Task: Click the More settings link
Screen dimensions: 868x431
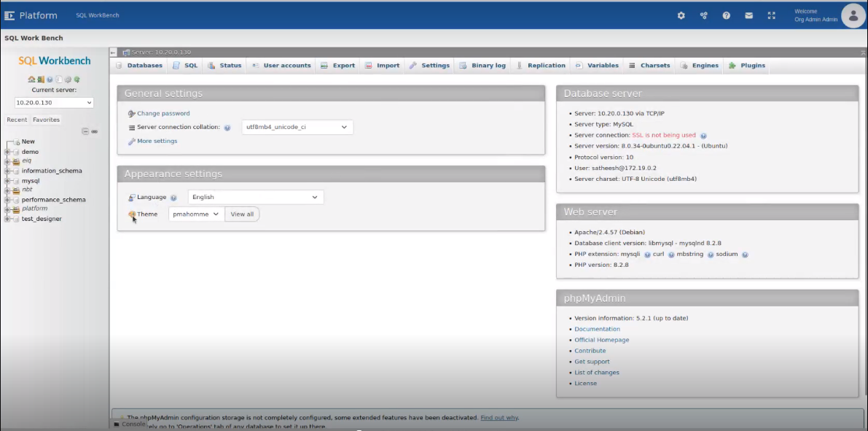Action: click(157, 141)
